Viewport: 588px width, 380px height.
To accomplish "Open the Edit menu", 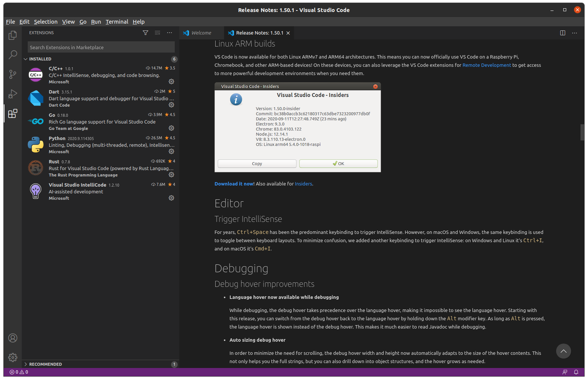I will point(24,22).
